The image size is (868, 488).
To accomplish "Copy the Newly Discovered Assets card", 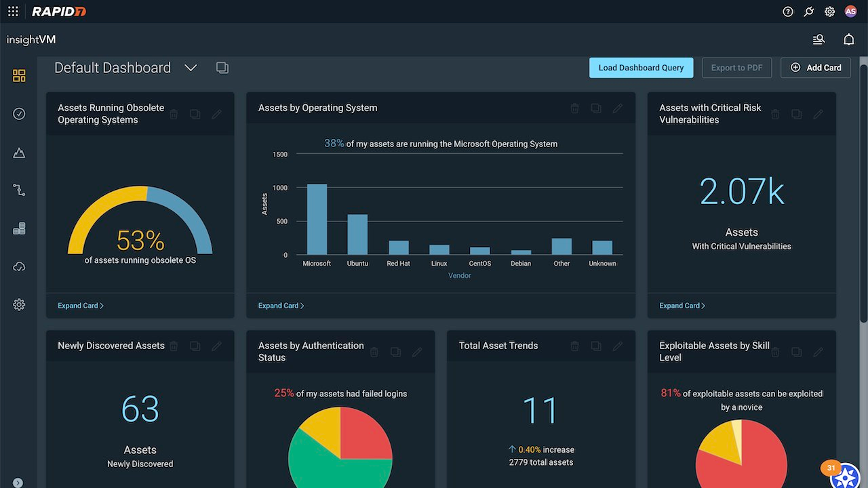I will (x=195, y=346).
